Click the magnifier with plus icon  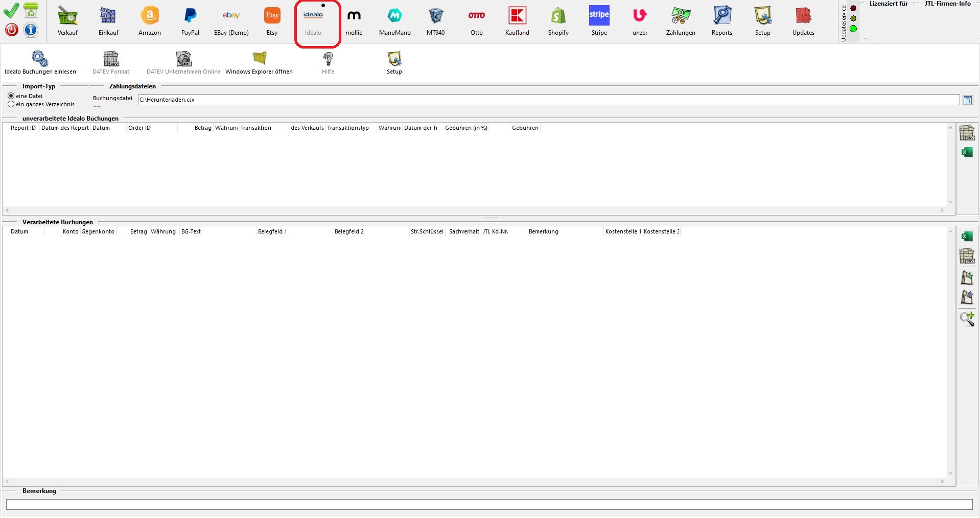tap(967, 319)
